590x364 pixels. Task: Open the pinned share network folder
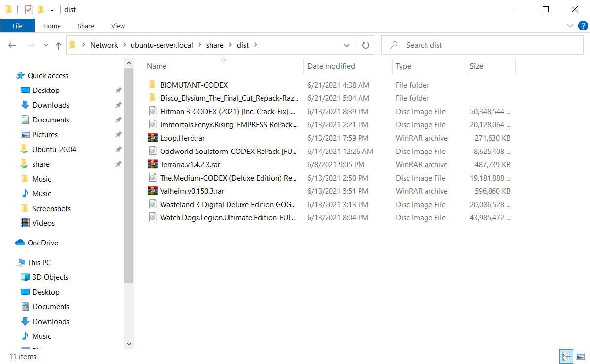[x=41, y=164]
